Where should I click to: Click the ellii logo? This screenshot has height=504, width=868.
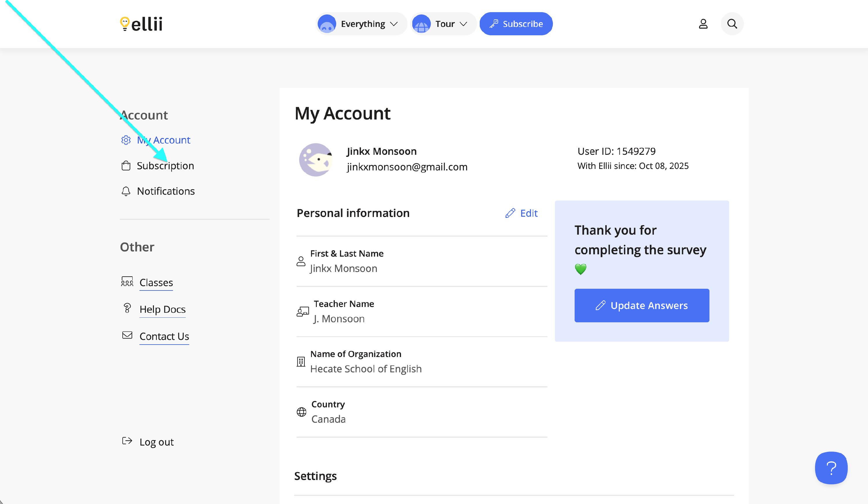point(141,24)
